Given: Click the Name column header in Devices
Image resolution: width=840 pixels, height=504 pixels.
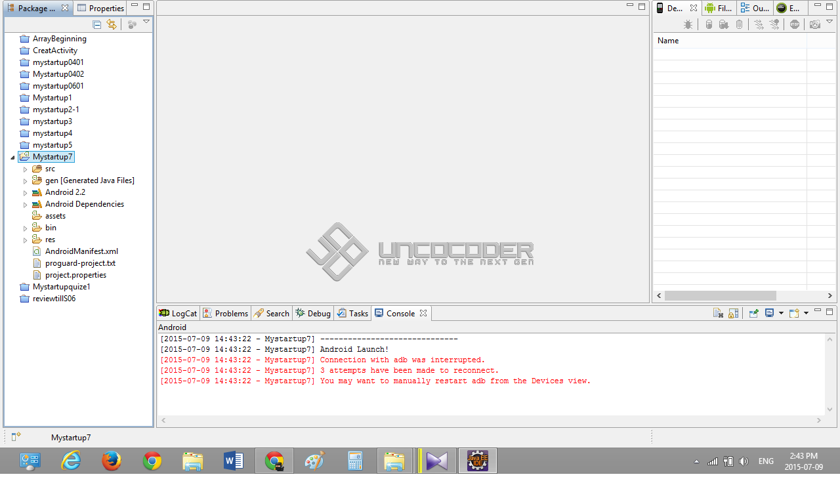Looking at the screenshot, I should [730, 41].
